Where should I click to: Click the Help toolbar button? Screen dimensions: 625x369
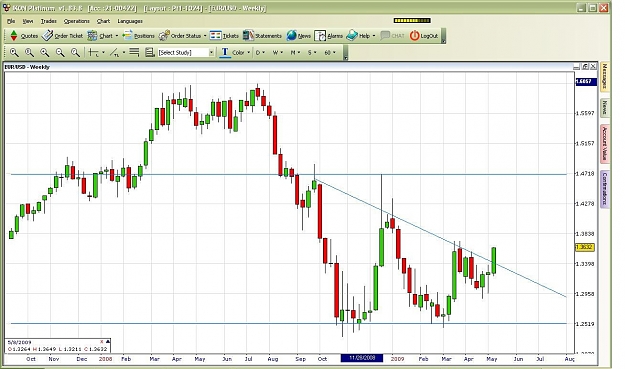(x=358, y=36)
